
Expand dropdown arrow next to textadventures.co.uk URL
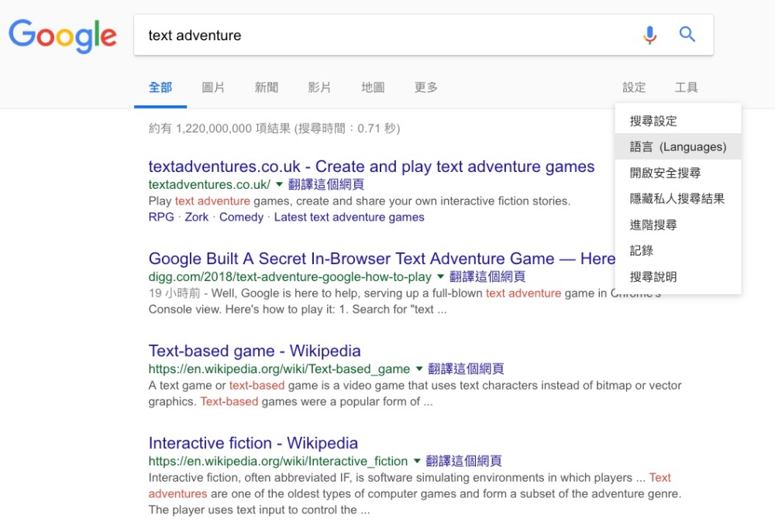click(x=280, y=184)
